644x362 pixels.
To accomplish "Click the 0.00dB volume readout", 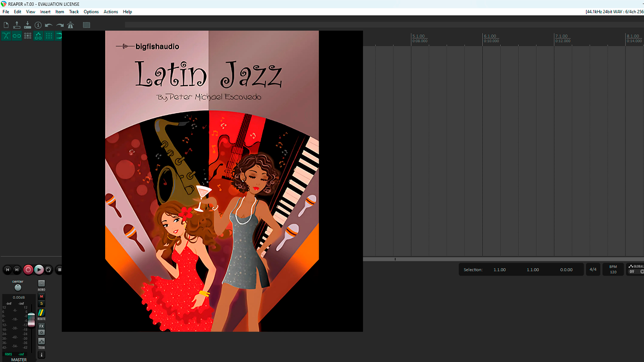I will (x=19, y=297).
